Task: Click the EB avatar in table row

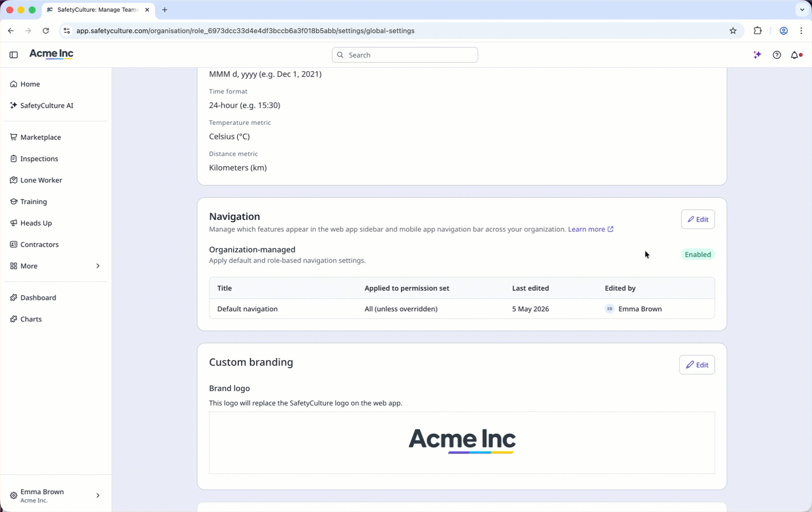Action: [x=609, y=309]
